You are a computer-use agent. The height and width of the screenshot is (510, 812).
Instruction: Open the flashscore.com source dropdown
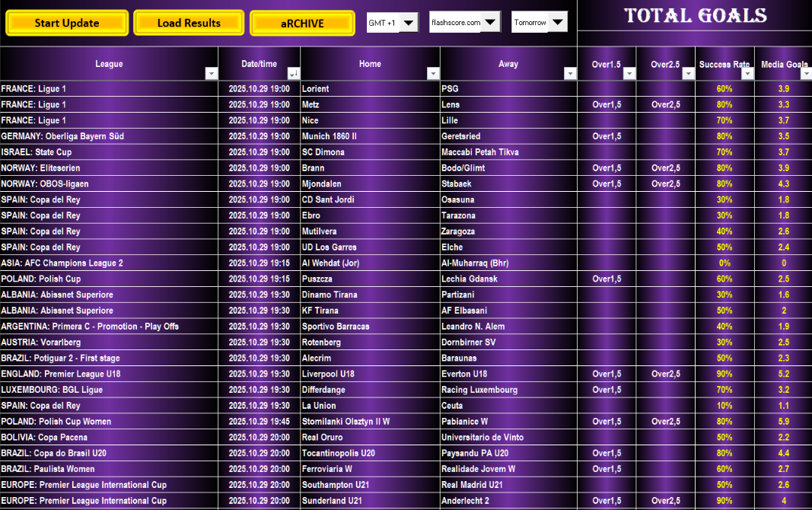[x=491, y=23]
